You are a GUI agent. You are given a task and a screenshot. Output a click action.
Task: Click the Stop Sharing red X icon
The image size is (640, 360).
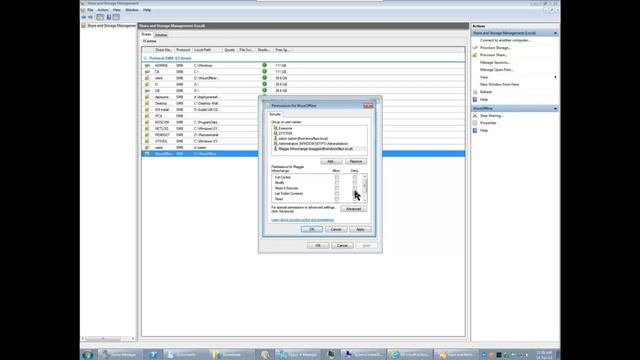pyautogui.click(x=475, y=116)
